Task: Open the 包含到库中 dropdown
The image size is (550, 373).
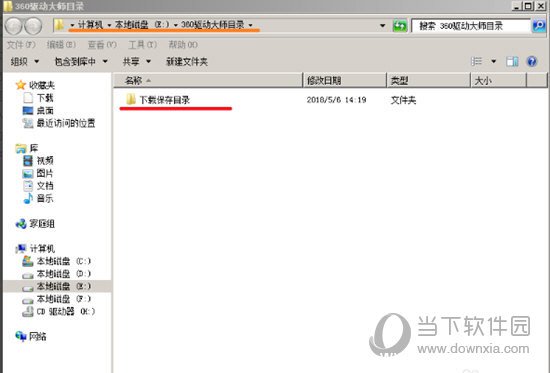Action: 81,62
